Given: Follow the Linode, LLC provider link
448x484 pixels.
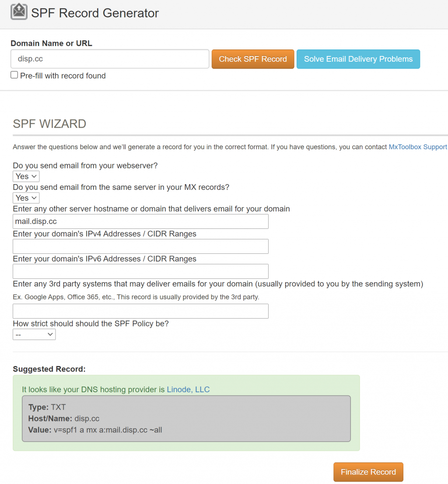Looking at the screenshot, I should tap(188, 389).
